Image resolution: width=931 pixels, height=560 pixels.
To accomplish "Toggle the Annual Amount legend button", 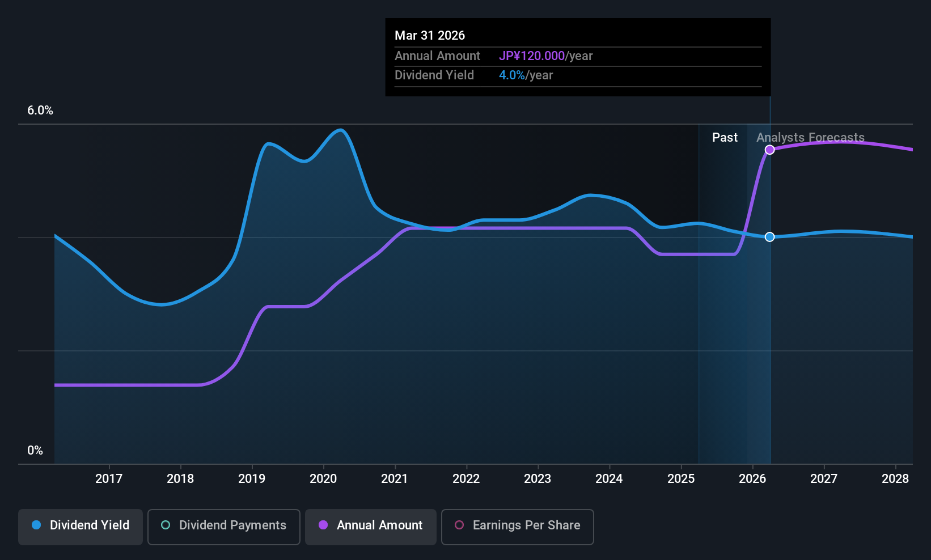I will pos(371,527).
